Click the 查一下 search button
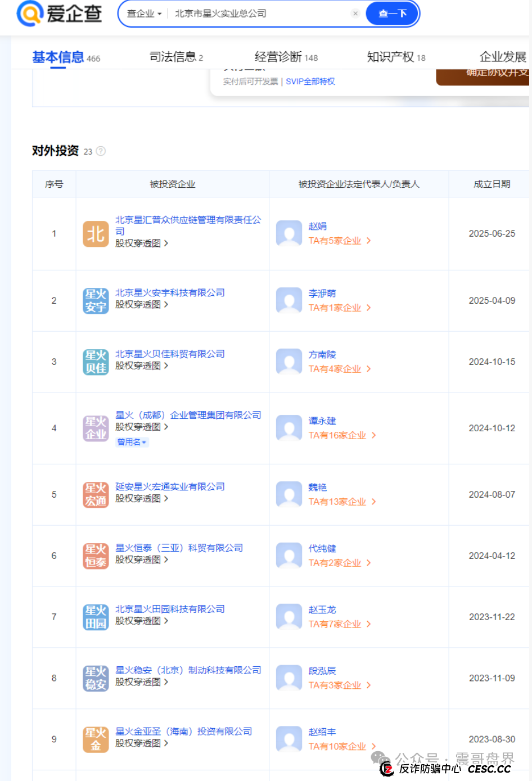This screenshot has width=532, height=781. [x=391, y=13]
